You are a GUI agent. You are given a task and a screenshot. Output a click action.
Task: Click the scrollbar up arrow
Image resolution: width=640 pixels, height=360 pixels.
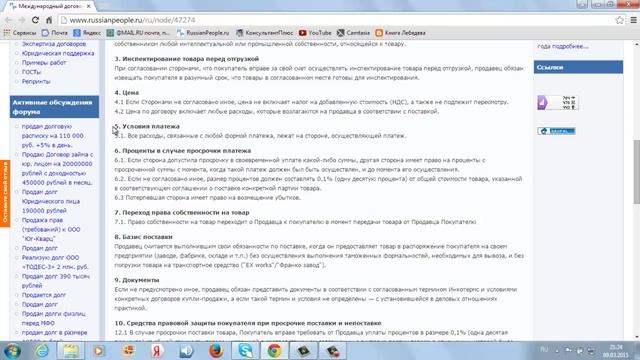tap(636, 43)
